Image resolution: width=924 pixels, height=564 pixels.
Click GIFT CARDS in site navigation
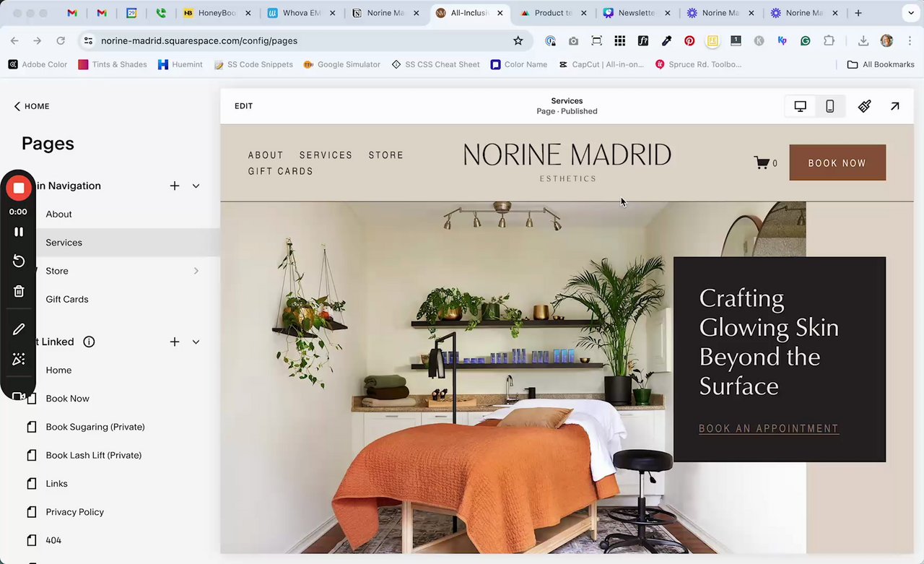pos(281,171)
